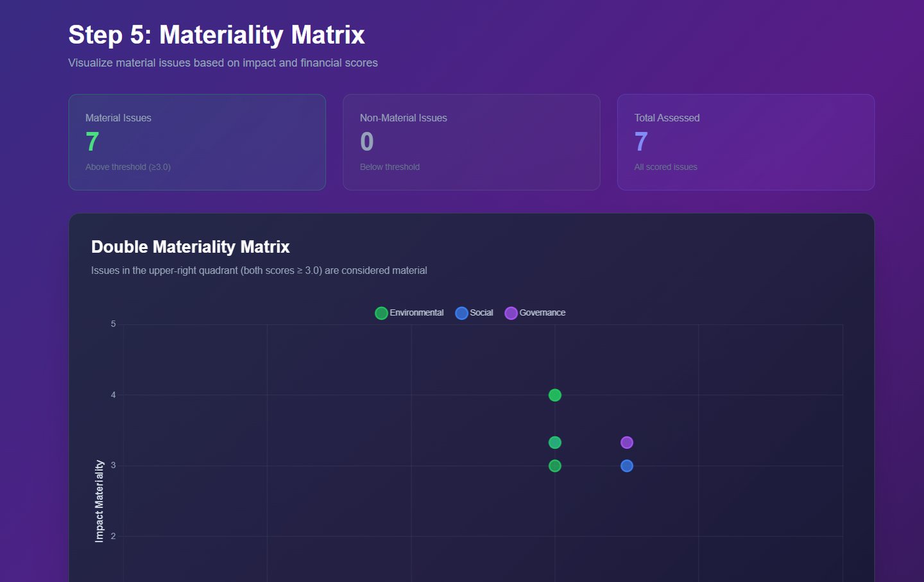
Task: Click the "Step 5: Materiality Matrix" heading
Action: pos(216,35)
